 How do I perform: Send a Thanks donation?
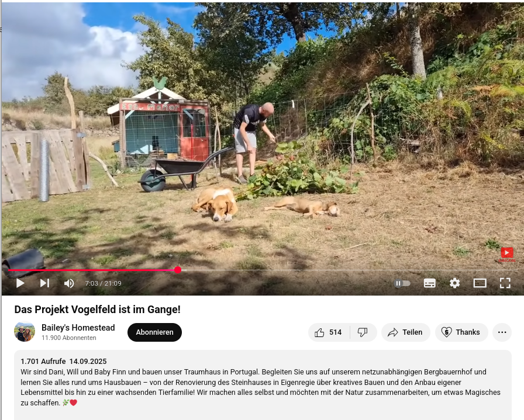click(461, 332)
